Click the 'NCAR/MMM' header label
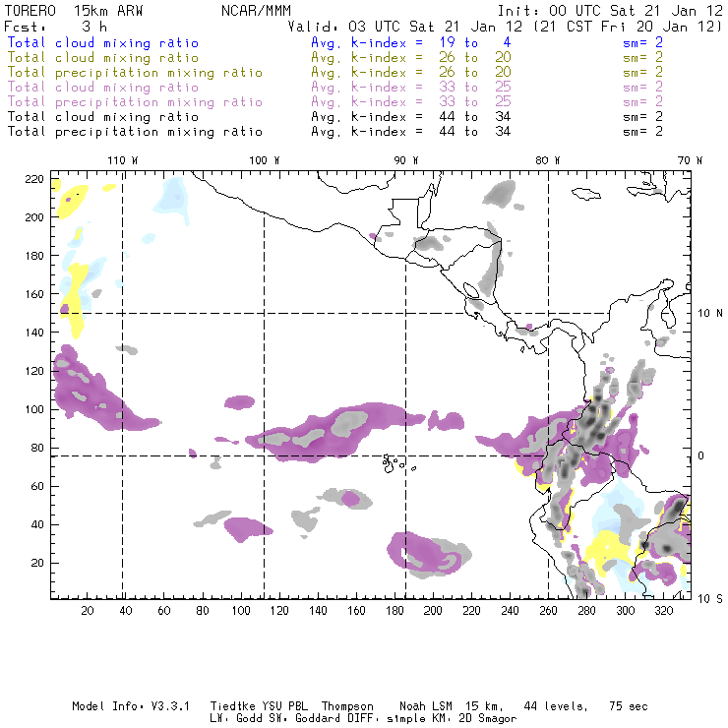The height and width of the screenshot is (728, 728). pos(257,11)
